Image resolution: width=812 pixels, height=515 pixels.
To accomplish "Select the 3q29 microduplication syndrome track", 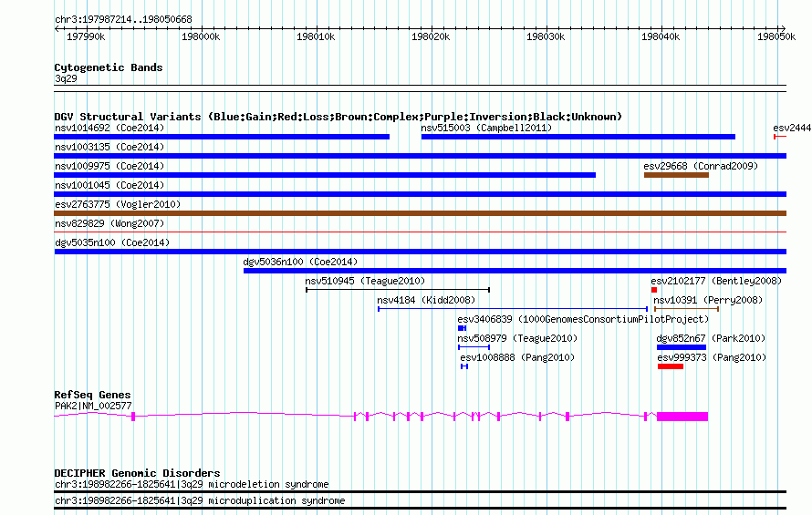I will (420, 509).
